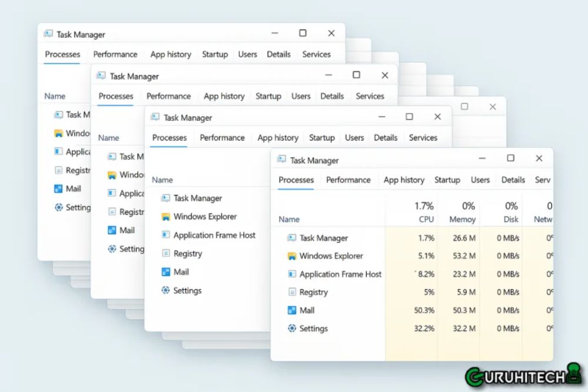Open Services tab in third Task Manager window
Screen dimensions: 588x392
pos(423,138)
